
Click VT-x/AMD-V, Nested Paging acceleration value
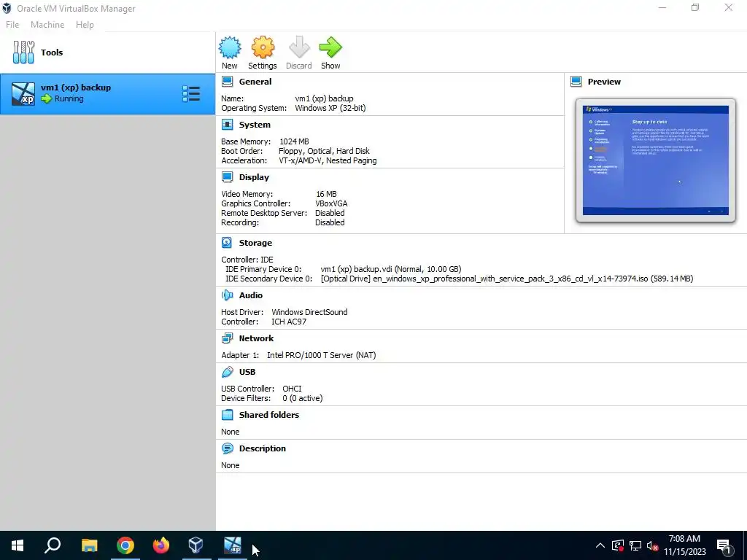point(328,160)
